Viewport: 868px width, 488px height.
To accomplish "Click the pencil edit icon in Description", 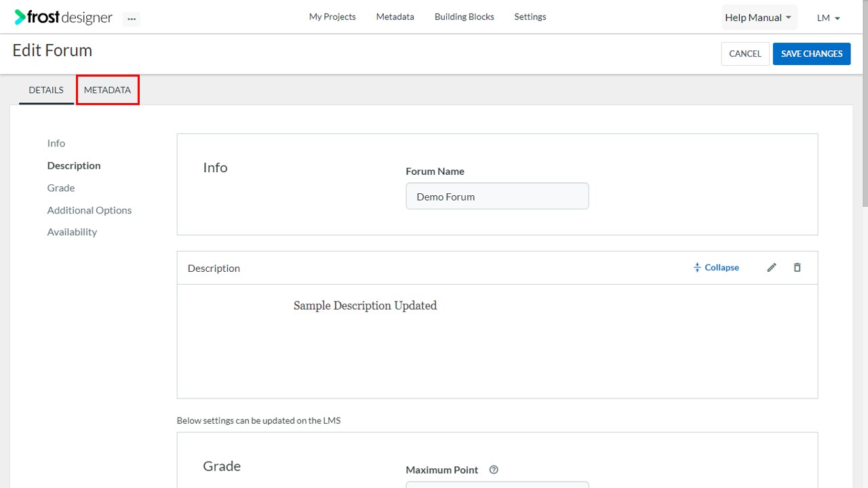I will 771,268.
